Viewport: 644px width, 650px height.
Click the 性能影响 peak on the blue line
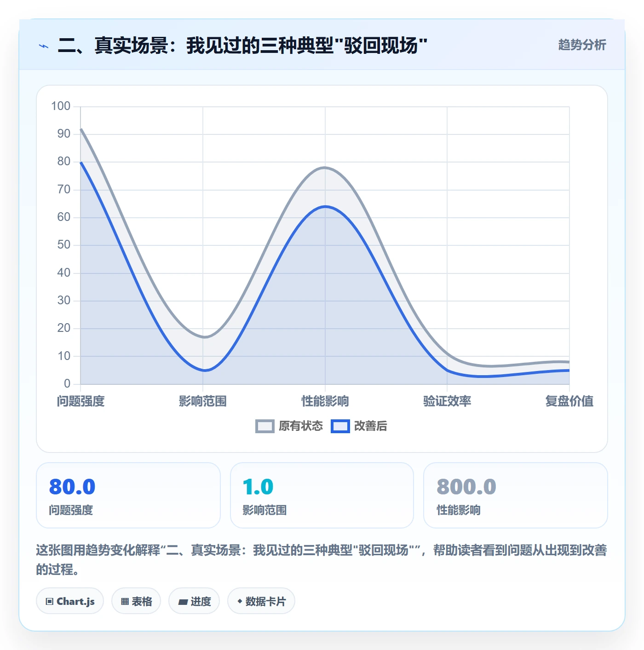(325, 206)
